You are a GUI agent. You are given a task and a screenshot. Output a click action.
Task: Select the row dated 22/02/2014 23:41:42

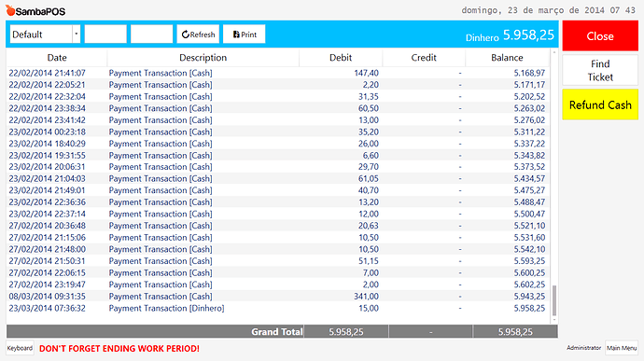point(277,120)
